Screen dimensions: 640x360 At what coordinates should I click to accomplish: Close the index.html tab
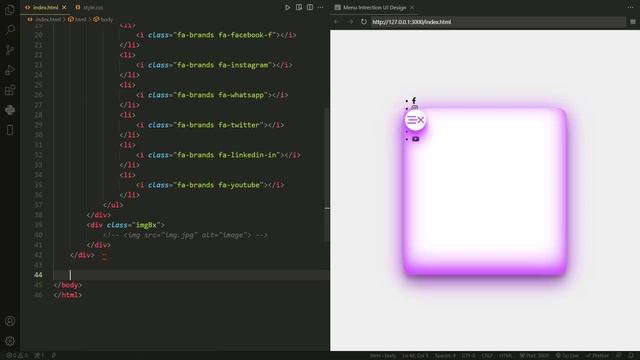click(x=64, y=7)
